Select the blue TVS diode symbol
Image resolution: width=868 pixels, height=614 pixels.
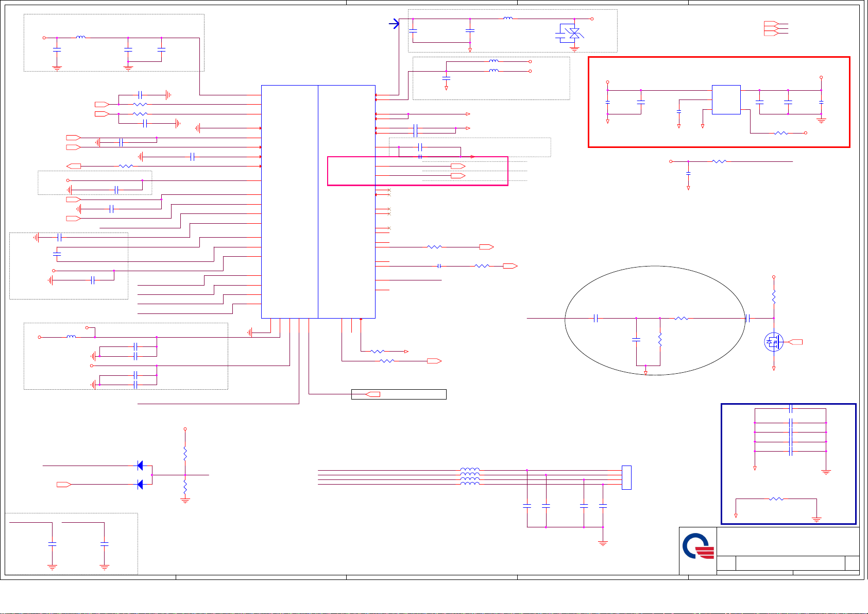point(574,33)
